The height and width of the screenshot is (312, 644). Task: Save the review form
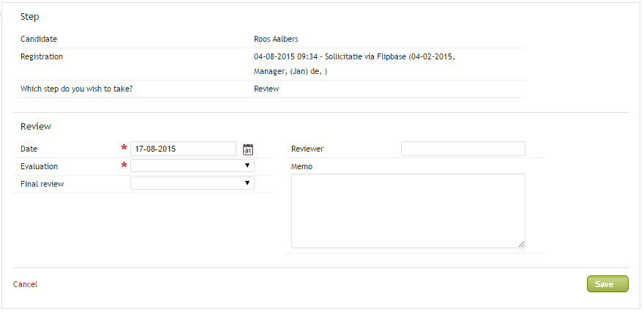click(607, 284)
